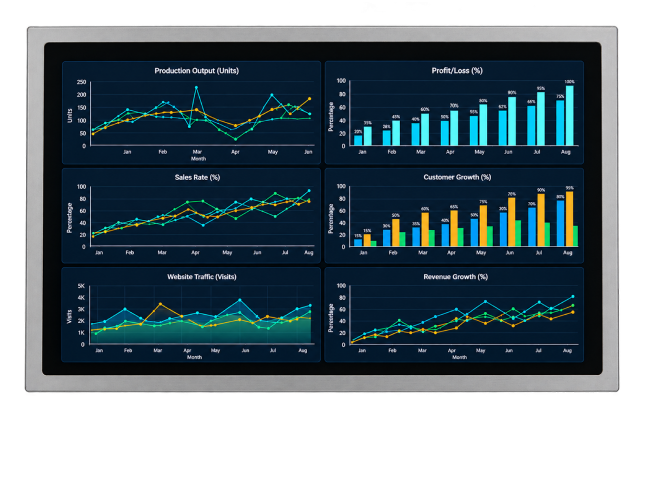The width and height of the screenshot is (649, 493).
Task: Click the lowest green point near Apr in Production Output
Action: point(236,139)
